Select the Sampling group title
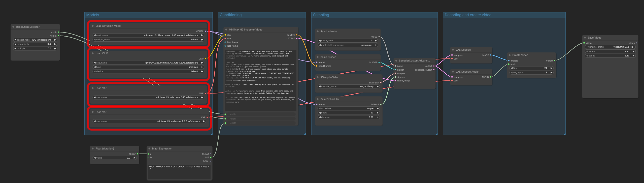 tap(321, 15)
